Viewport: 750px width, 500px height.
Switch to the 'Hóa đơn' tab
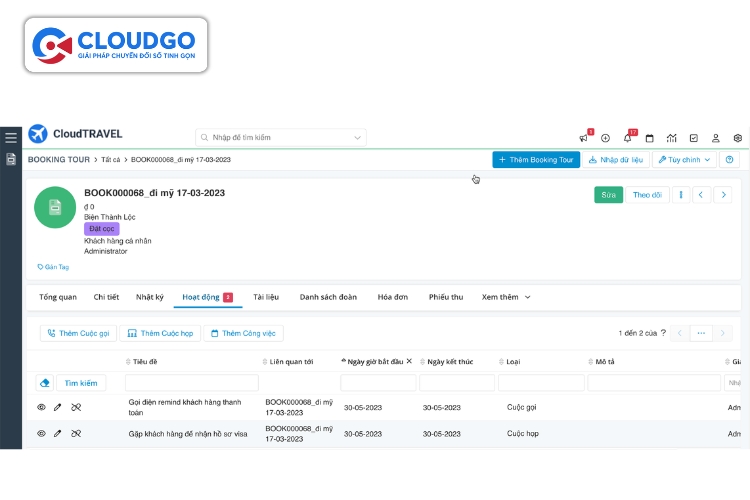tap(393, 297)
